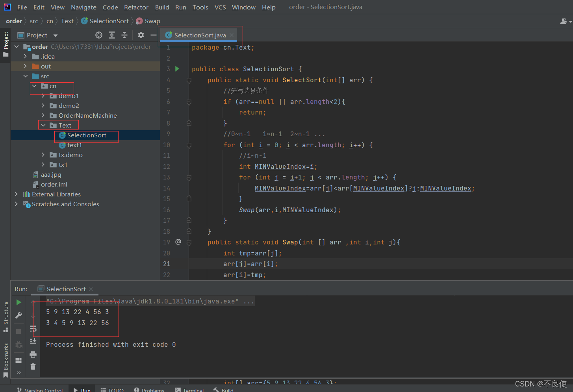Close the SelectionSort run tab
Viewport: 573px width, 392px height.
(91, 289)
